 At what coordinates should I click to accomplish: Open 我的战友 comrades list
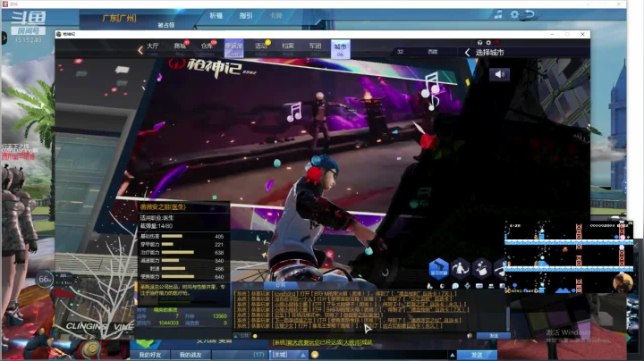point(191,355)
